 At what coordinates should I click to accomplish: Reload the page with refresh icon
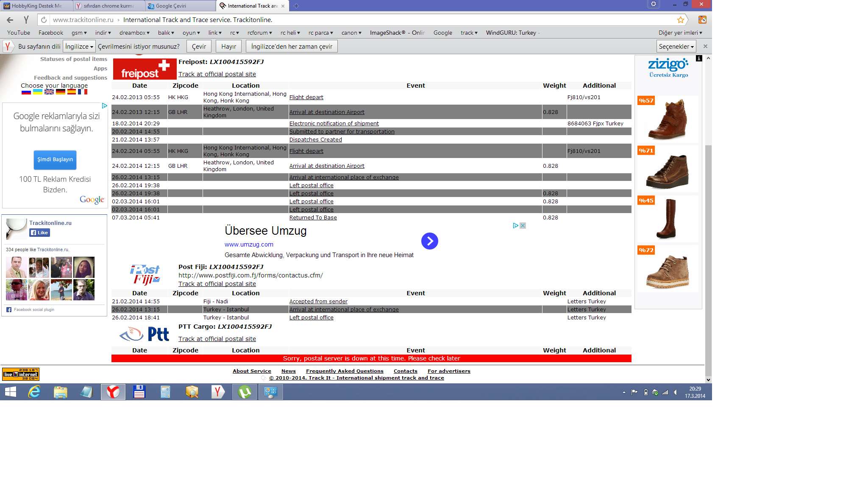(x=44, y=20)
